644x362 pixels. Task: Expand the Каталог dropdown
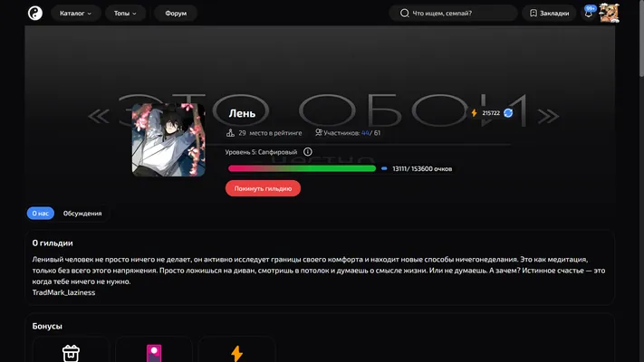tap(75, 14)
